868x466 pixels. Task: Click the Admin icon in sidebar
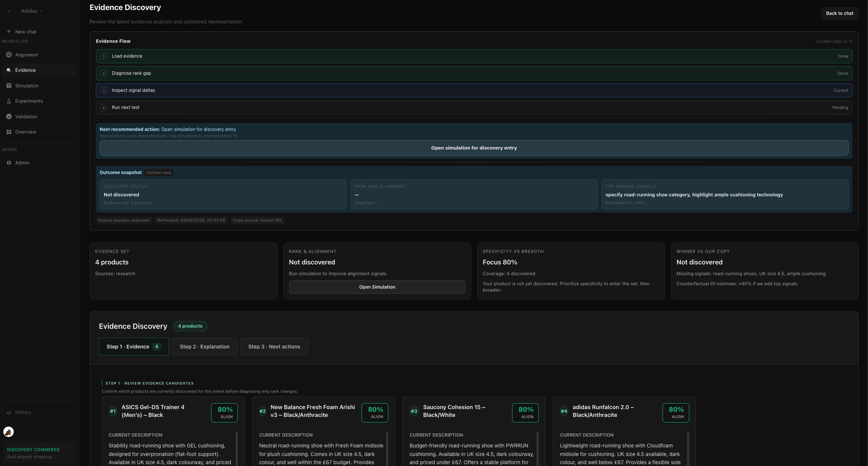pyautogui.click(x=9, y=163)
